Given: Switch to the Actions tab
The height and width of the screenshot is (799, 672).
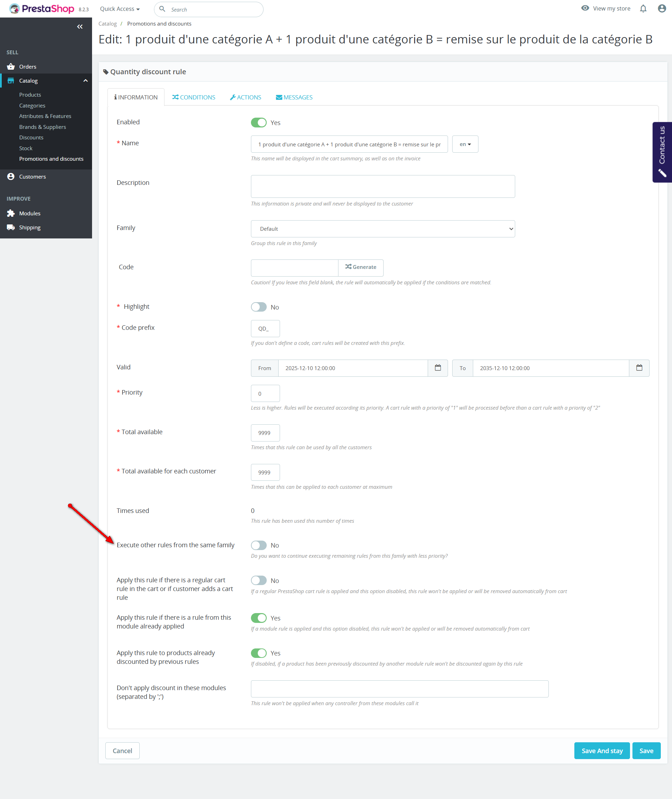Looking at the screenshot, I should tap(245, 97).
